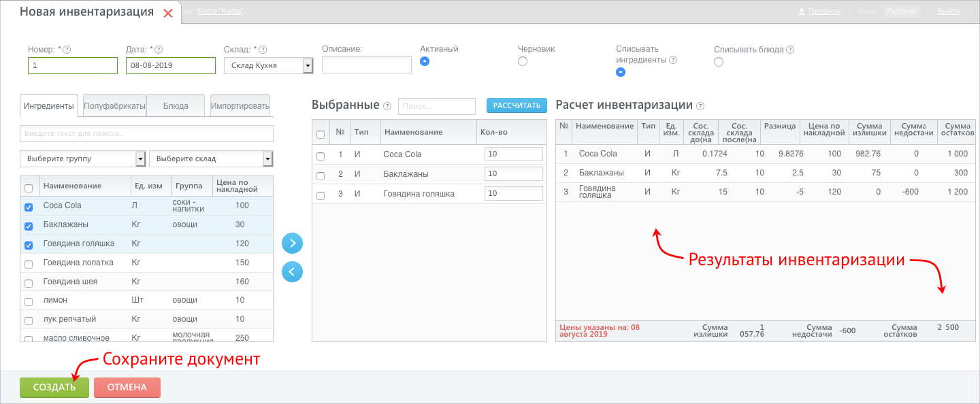Uncheck Баклажаны in ingredients list
980x404 pixels.
pos(29,226)
